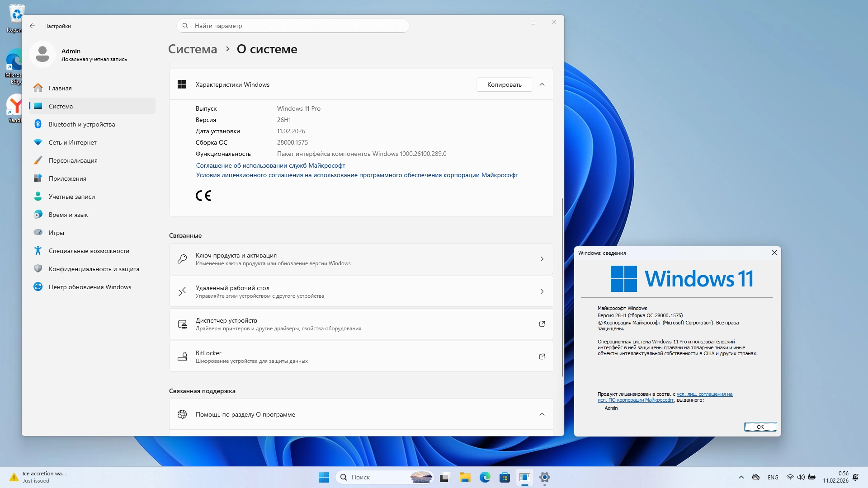
Task: Collapse Помощь по разделу О программе
Action: 542,414
